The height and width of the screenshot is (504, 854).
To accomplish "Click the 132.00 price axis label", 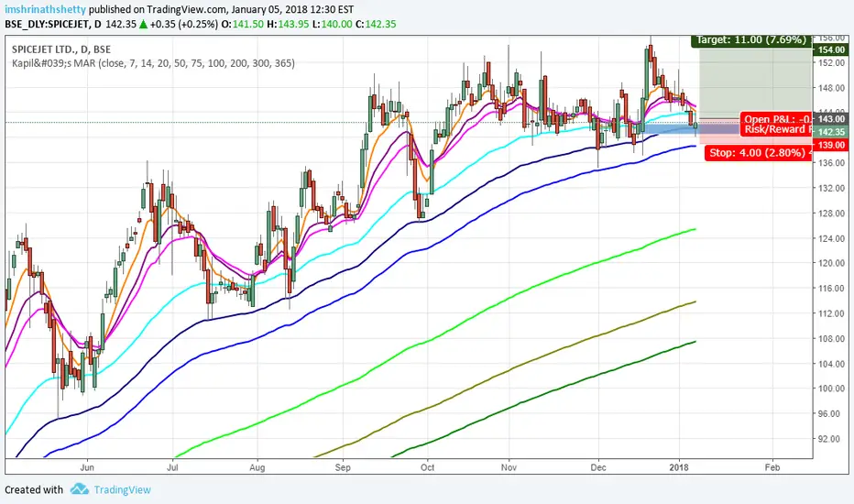I will click(x=831, y=188).
